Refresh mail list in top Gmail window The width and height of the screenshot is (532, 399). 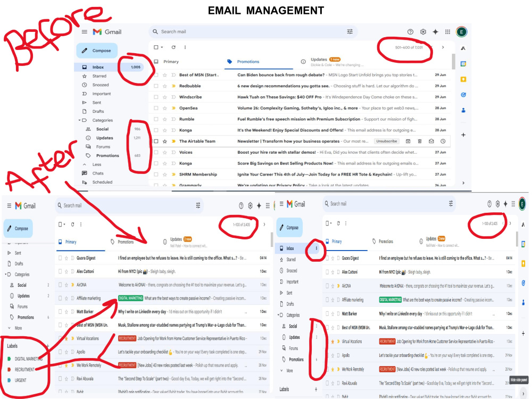click(173, 47)
